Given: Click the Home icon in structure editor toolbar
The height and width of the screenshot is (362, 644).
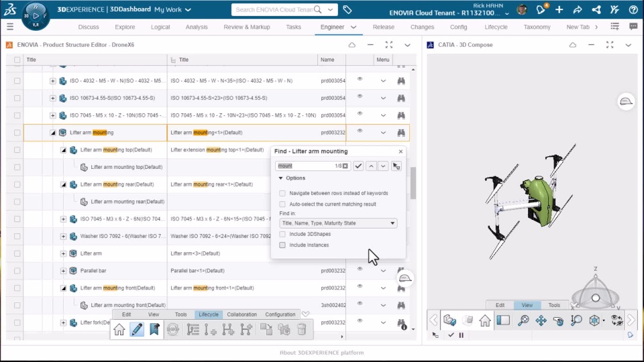Looking at the screenshot, I should [x=119, y=329].
